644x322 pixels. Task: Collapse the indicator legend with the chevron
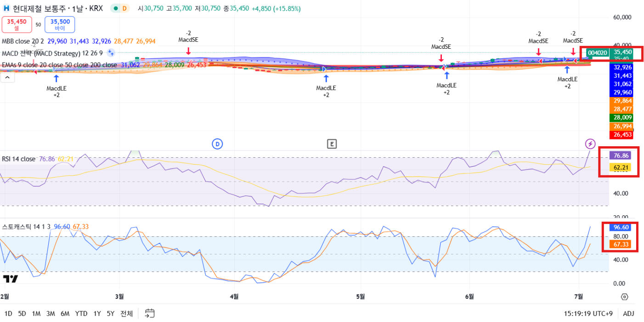[x=7, y=77]
